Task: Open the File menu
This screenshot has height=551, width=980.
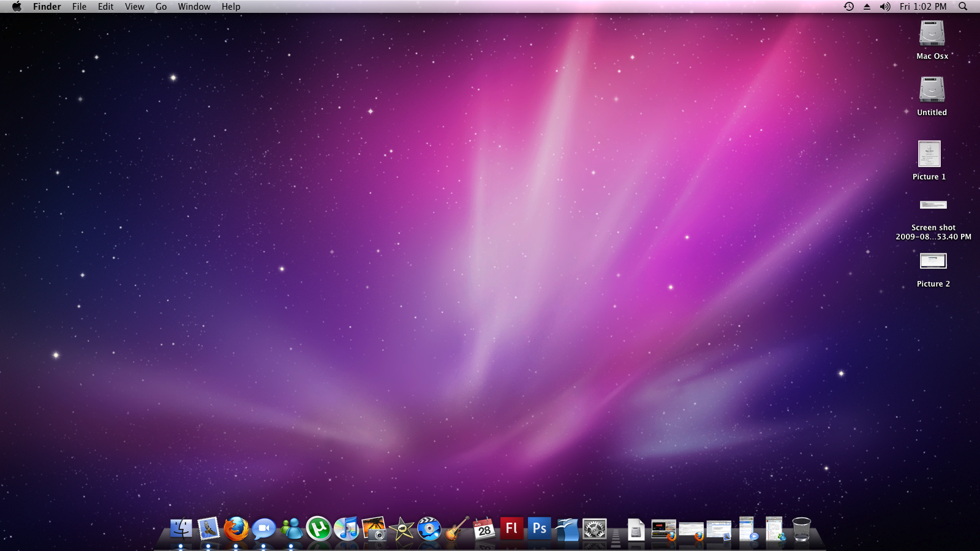Action: tap(79, 6)
